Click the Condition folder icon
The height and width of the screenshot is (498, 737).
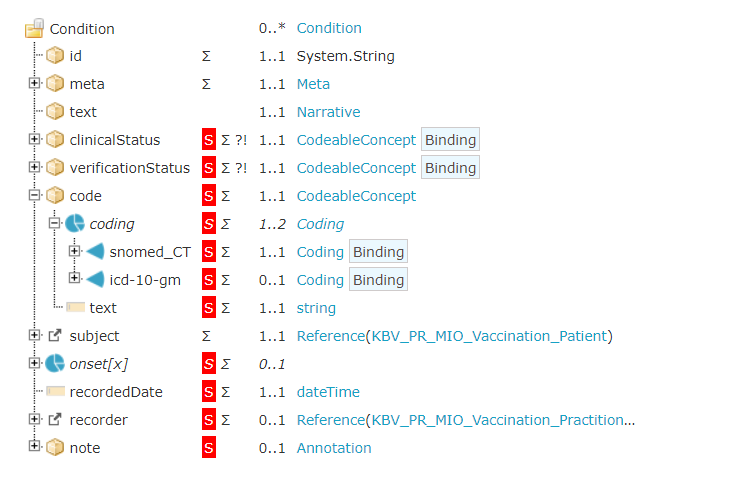tap(35, 28)
